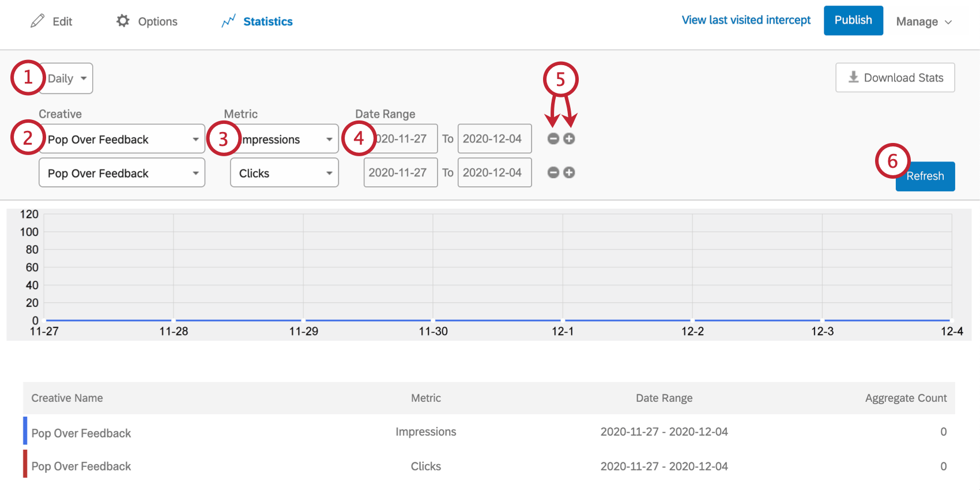Open the Clicks metric dropdown

pyautogui.click(x=284, y=173)
